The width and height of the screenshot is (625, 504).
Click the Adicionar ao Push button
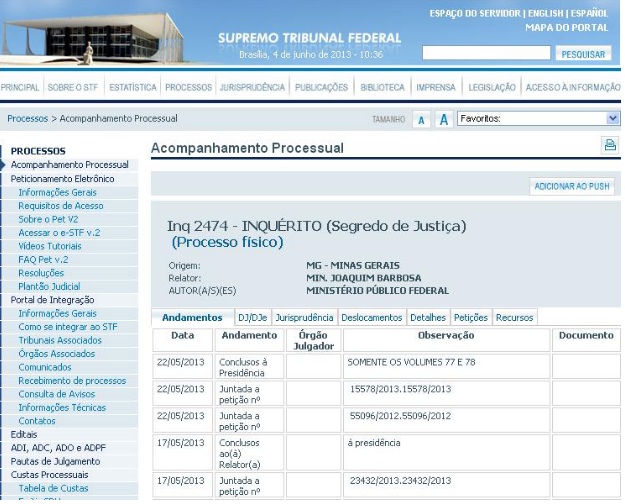tap(572, 186)
